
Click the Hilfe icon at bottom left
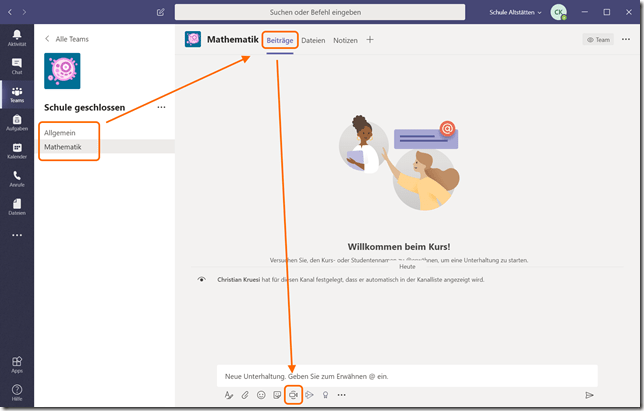coord(17,392)
